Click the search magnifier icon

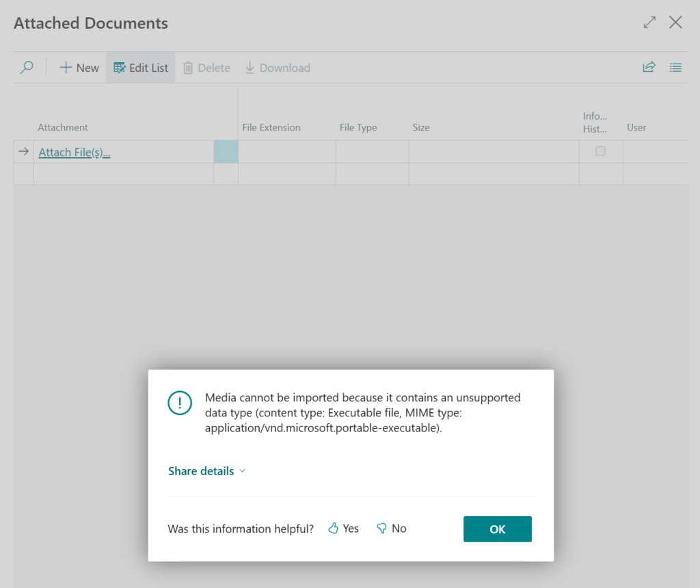27,68
